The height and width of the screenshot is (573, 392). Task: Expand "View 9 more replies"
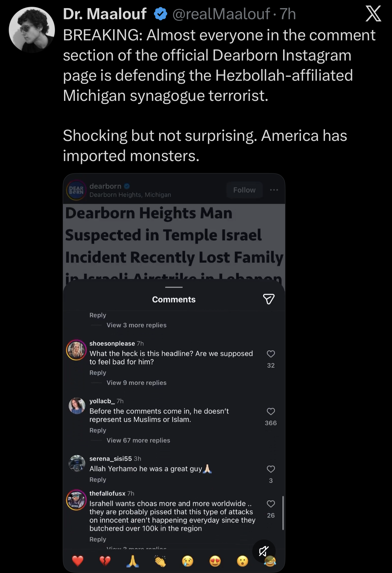point(137,383)
